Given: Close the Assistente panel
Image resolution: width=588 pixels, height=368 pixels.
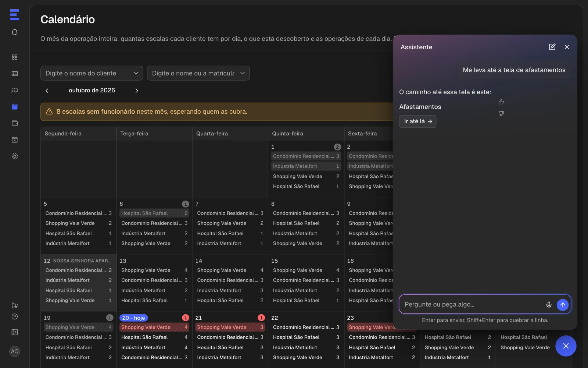Looking at the screenshot, I should coord(567,47).
